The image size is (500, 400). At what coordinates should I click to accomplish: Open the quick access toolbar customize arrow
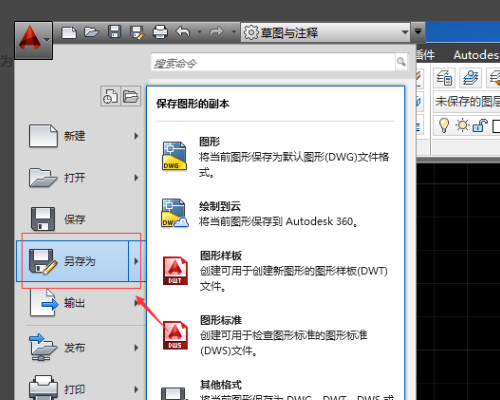point(418,32)
